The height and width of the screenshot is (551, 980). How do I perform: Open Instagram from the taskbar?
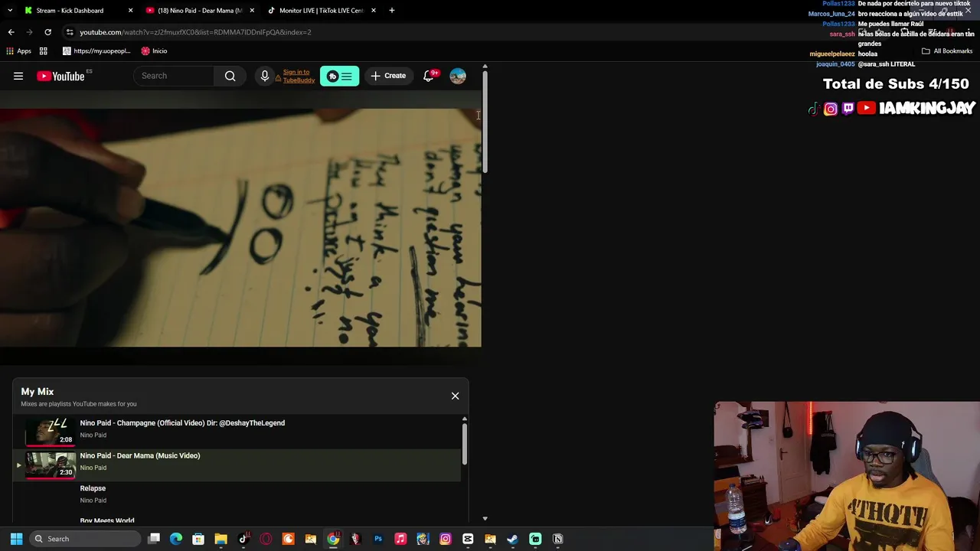pos(446,539)
